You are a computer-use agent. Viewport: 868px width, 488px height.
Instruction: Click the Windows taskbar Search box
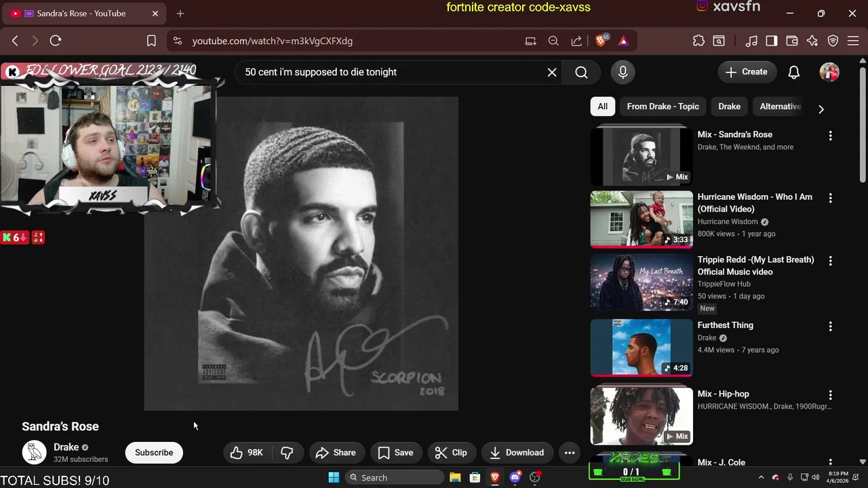pos(394,477)
